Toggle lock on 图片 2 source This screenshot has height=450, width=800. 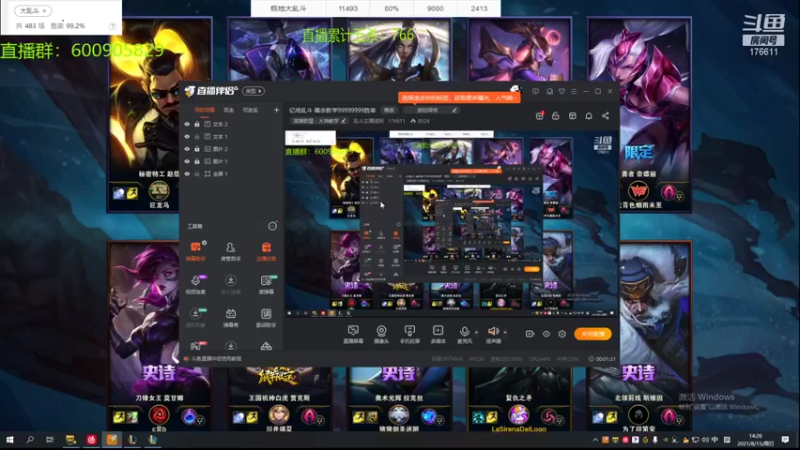[197, 149]
